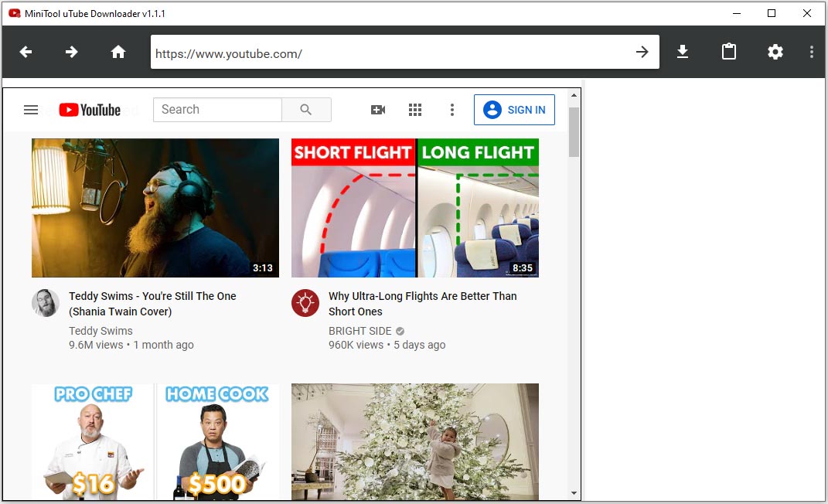
Task: Open YouTube three-dot settings menu
Action: [452, 110]
